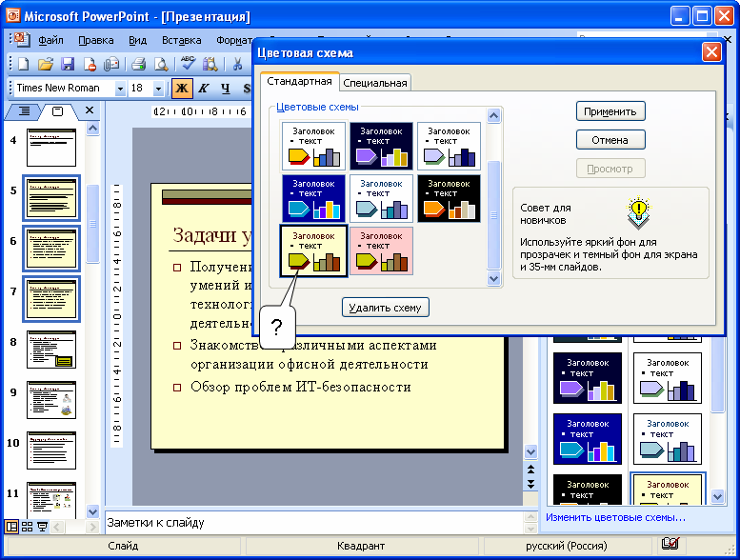Open the font size dropdown
Image resolution: width=740 pixels, height=560 pixels.
coord(158,89)
